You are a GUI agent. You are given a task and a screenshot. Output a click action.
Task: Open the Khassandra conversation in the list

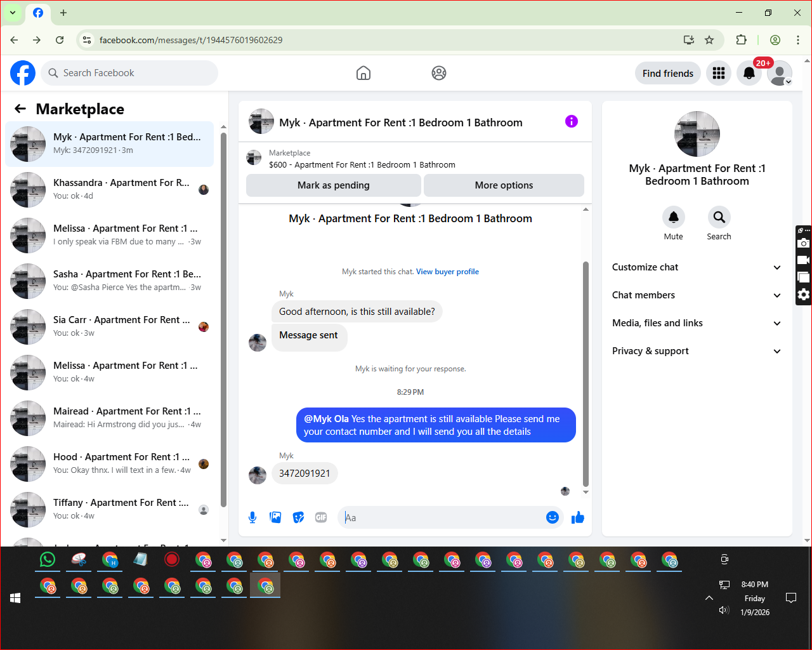(x=110, y=190)
